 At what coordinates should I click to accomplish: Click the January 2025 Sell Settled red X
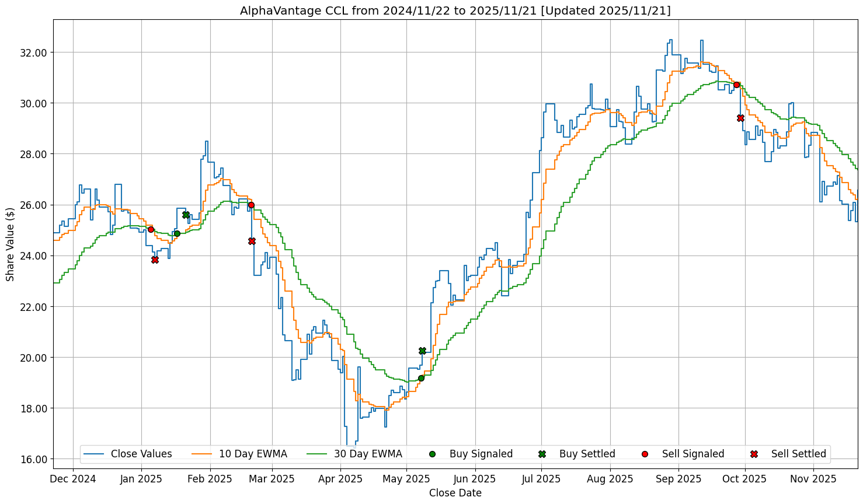(155, 260)
